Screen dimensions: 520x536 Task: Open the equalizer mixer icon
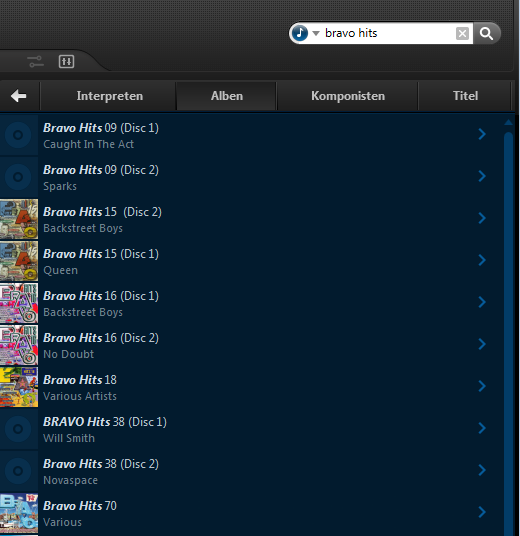(x=66, y=62)
